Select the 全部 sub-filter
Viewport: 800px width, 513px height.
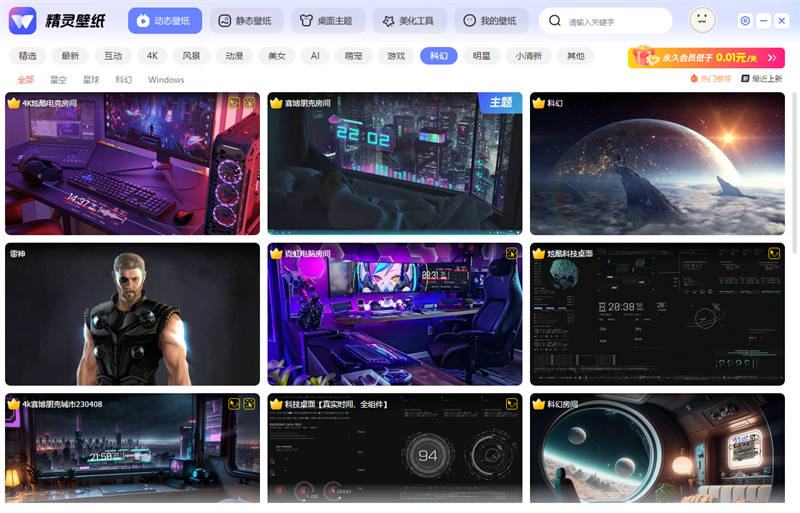pos(26,80)
